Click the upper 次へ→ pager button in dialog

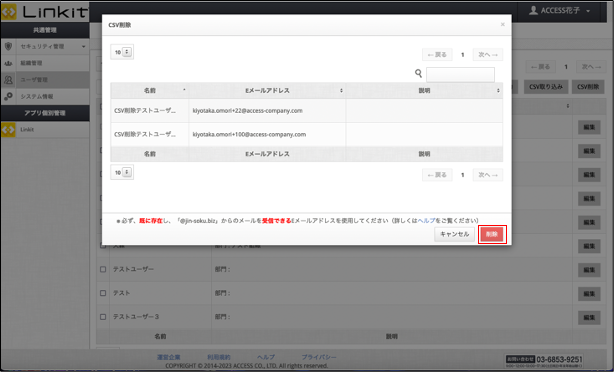point(488,54)
